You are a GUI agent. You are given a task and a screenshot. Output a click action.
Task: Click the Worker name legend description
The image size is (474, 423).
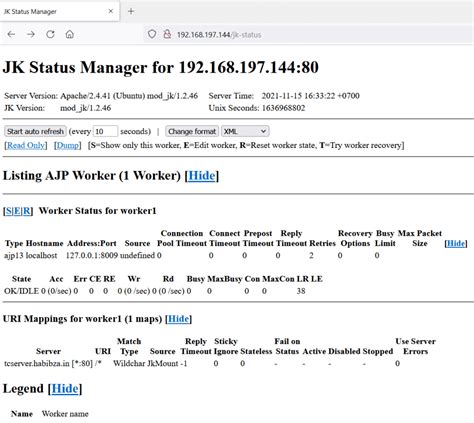click(65, 414)
